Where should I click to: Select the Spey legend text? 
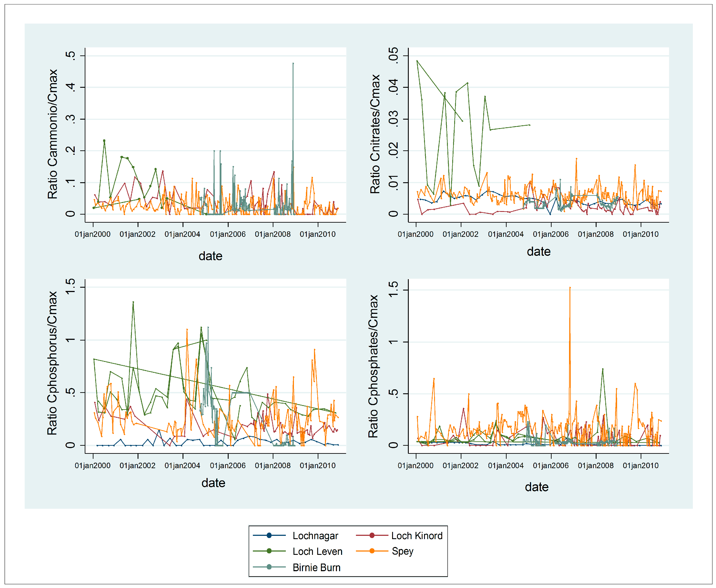click(x=403, y=551)
